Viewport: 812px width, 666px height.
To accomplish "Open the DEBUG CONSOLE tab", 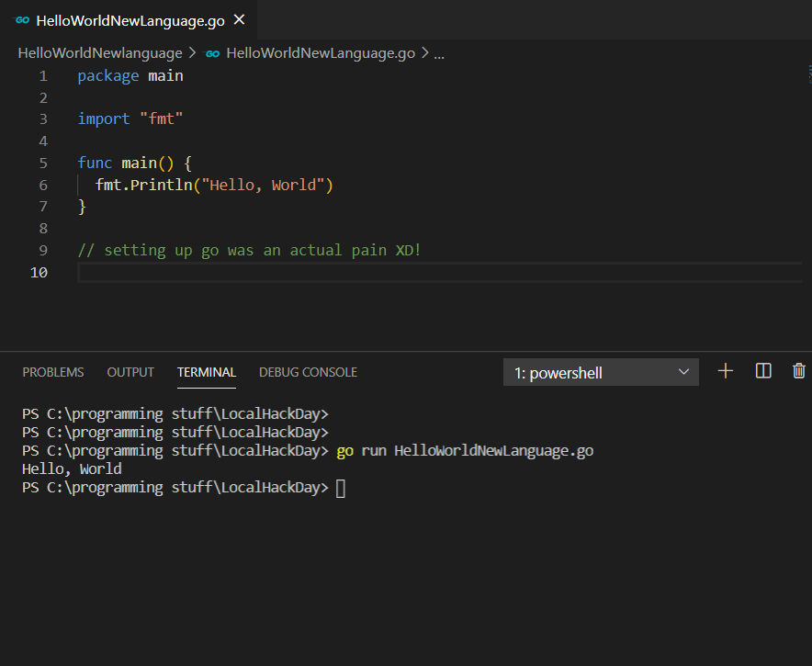I will 308,372.
